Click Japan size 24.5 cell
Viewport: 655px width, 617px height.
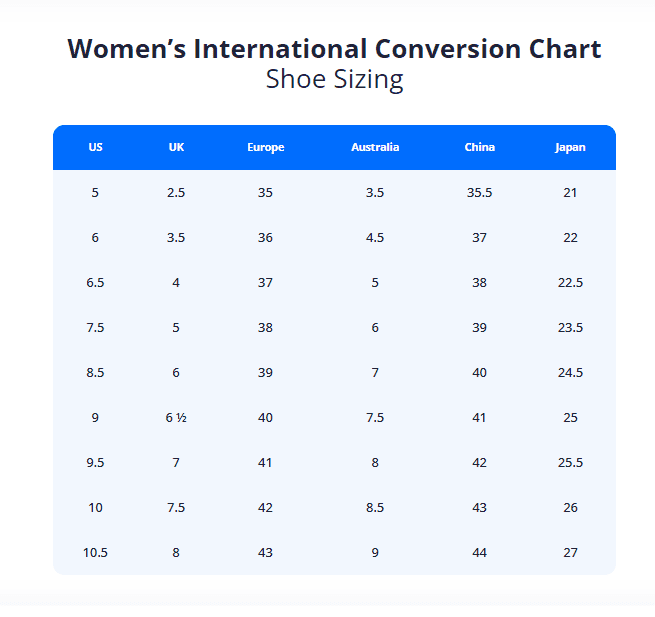click(x=570, y=372)
